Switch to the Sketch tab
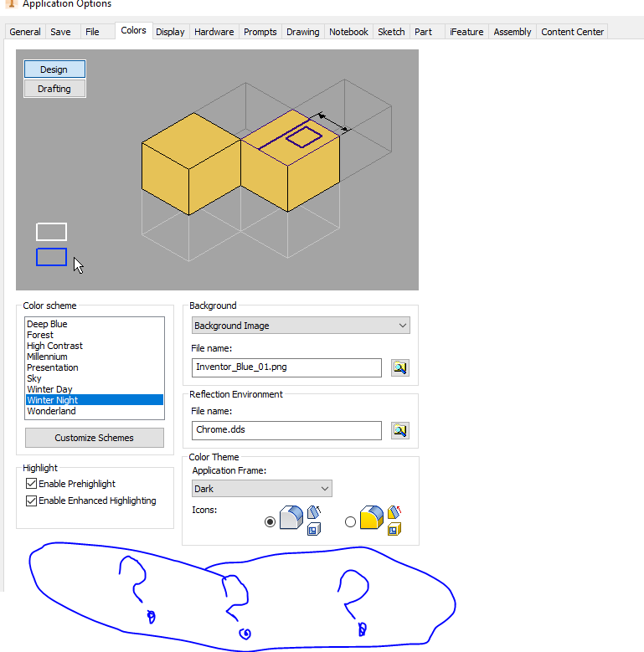The width and height of the screenshot is (644, 652). (x=391, y=32)
